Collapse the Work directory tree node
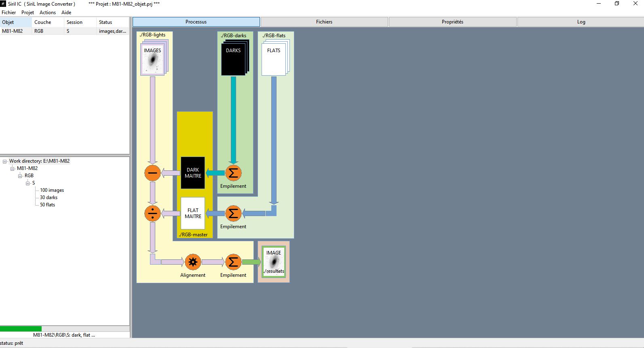This screenshot has width=644, height=348. [5, 161]
